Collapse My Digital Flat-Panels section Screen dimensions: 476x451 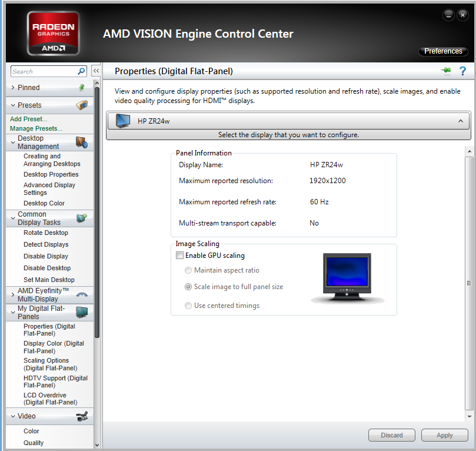(x=13, y=312)
